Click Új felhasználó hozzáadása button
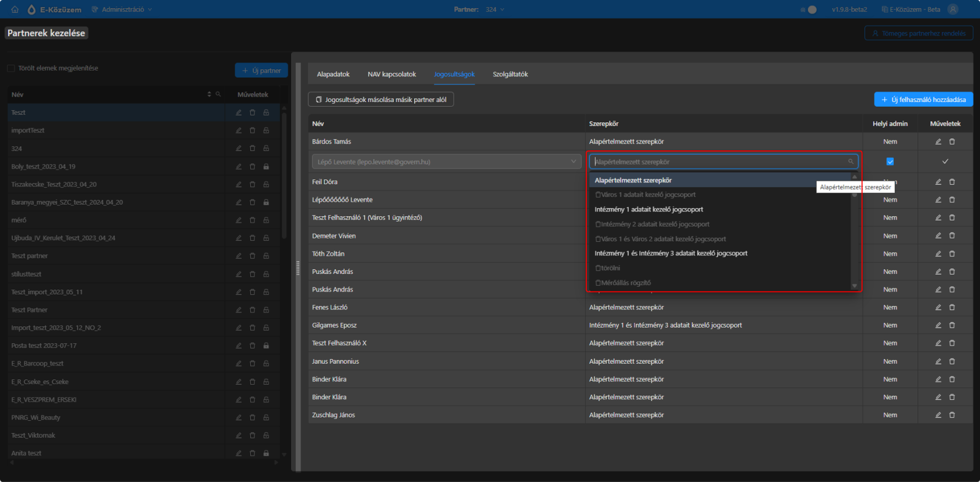The height and width of the screenshot is (482, 980). tap(923, 100)
